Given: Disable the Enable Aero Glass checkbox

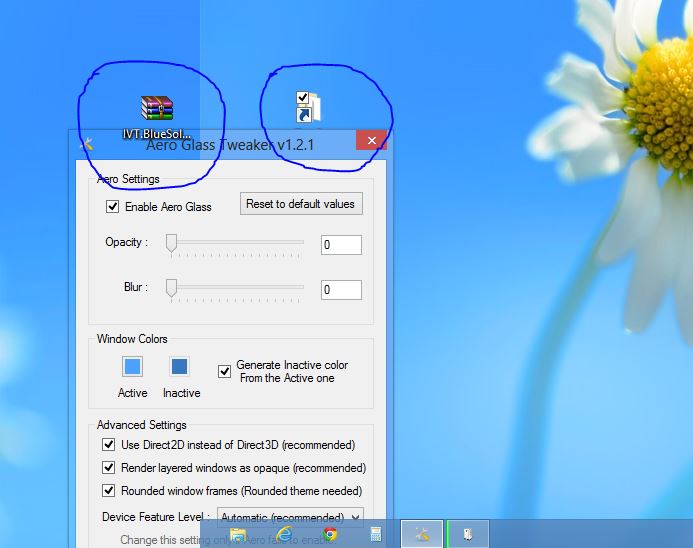Looking at the screenshot, I should (x=113, y=207).
